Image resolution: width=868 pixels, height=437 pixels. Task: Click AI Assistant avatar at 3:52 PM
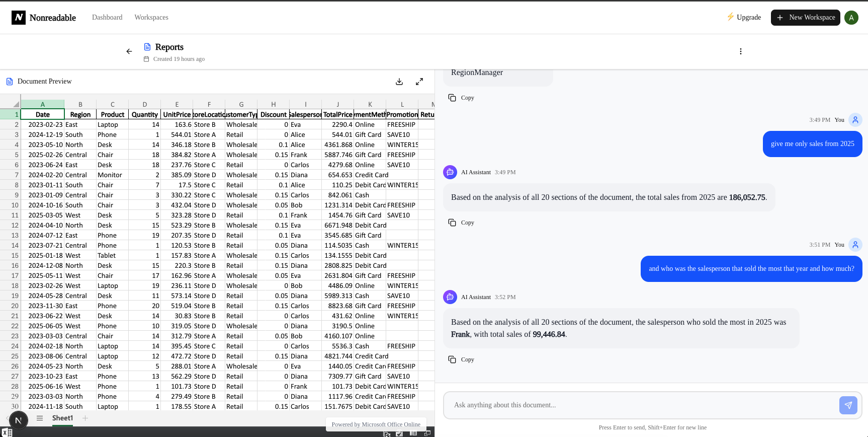coord(450,297)
